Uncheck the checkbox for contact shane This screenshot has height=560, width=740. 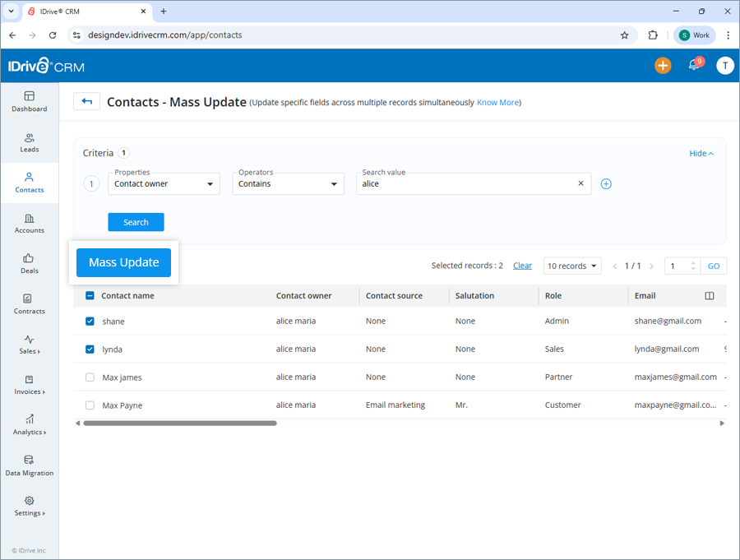89,321
